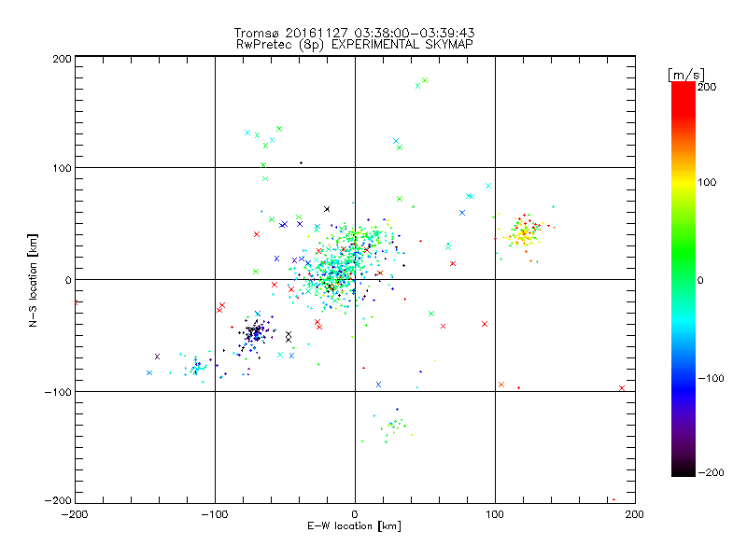Click the x-axis tick label "-200"
This screenshot has height=560, width=747.
coord(75,514)
